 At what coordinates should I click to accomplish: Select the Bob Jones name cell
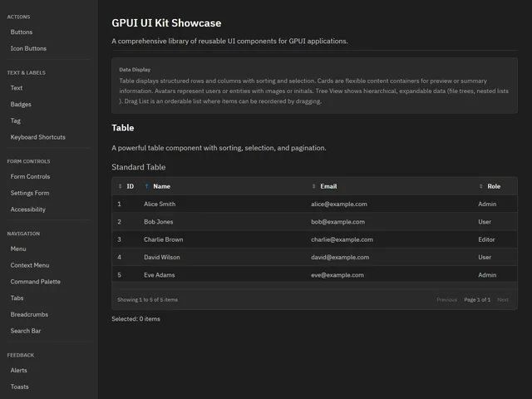click(159, 222)
